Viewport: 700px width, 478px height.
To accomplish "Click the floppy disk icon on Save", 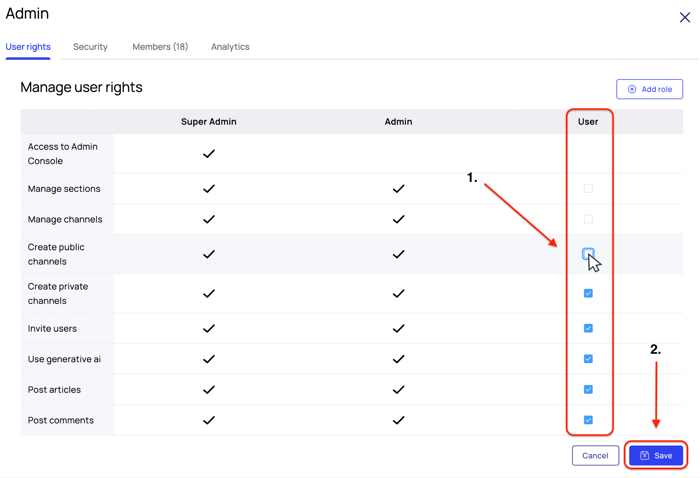I will coord(645,456).
